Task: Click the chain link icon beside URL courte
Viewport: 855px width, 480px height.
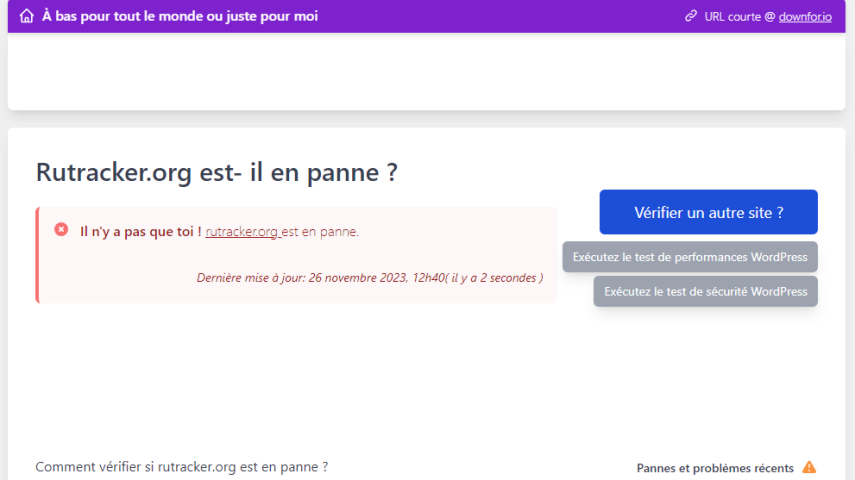Action: tap(691, 16)
